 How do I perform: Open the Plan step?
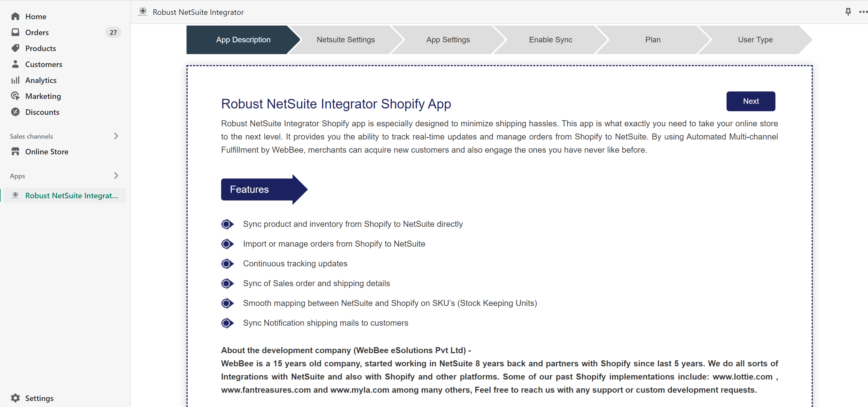point(653,40)
